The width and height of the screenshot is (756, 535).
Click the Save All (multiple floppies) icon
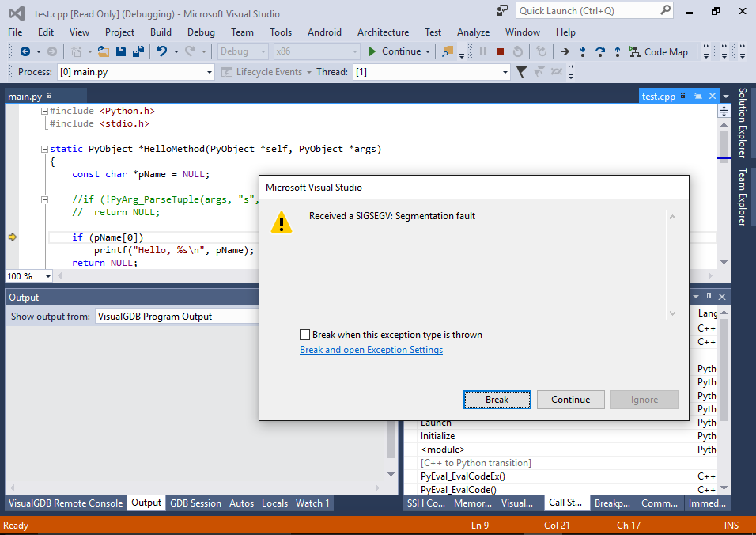coord(138,51)
